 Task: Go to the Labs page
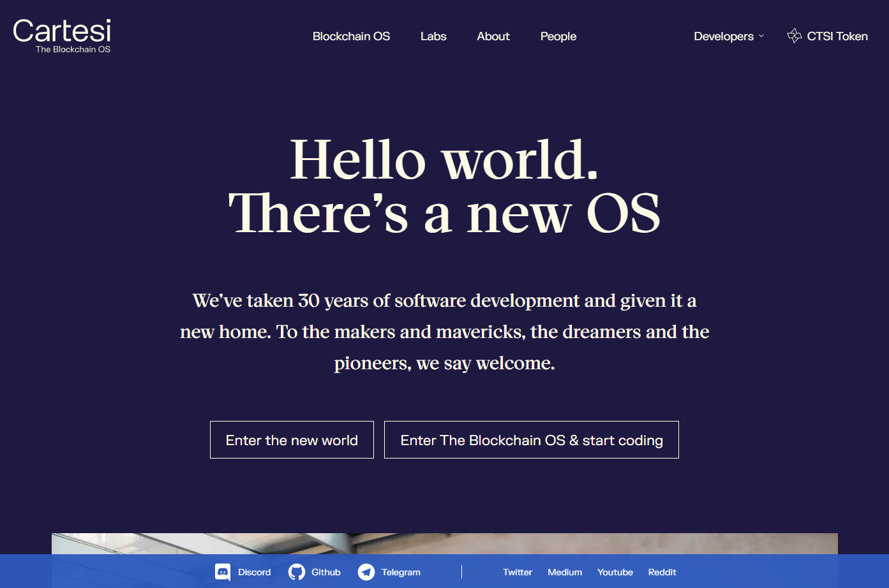click(x=433, y=36)
